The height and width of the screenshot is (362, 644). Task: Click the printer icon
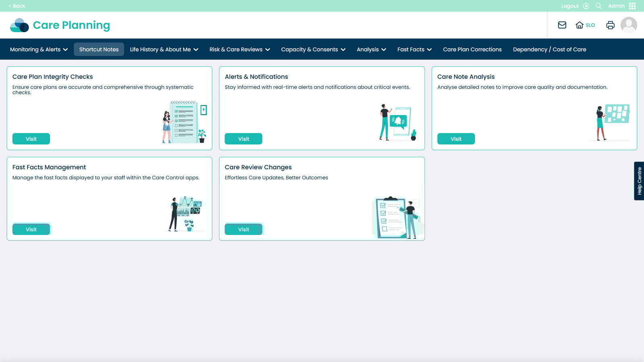coord(610,25)
